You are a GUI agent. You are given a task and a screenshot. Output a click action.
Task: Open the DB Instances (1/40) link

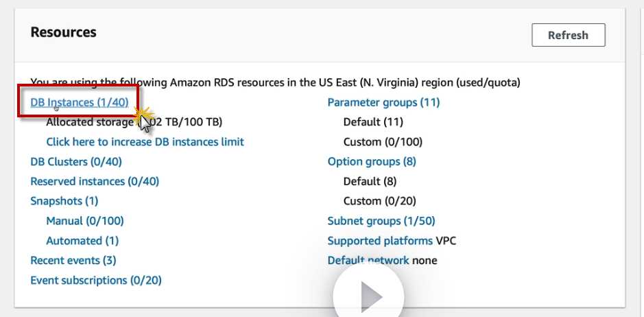pos(79,102)
